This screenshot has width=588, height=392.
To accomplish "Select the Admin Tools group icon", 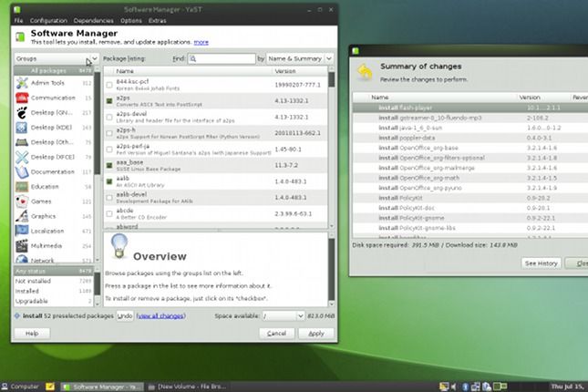I will pos(22,83).
